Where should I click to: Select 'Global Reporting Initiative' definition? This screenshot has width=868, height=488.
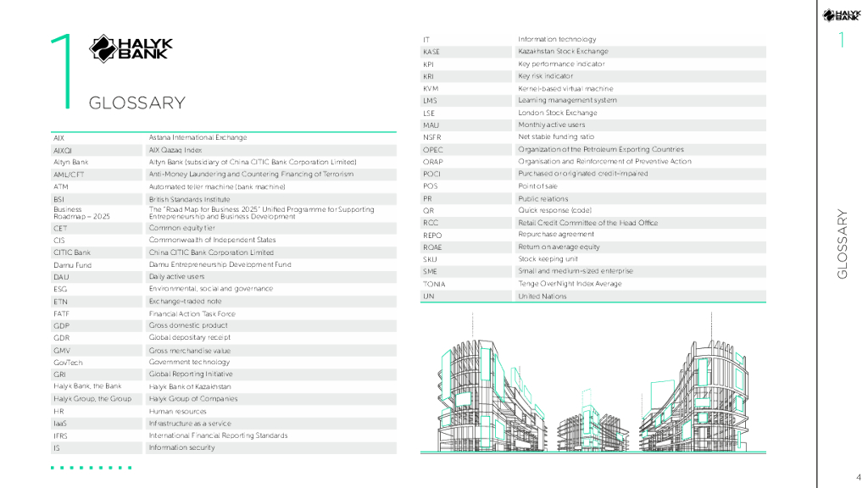pos(191,374)
